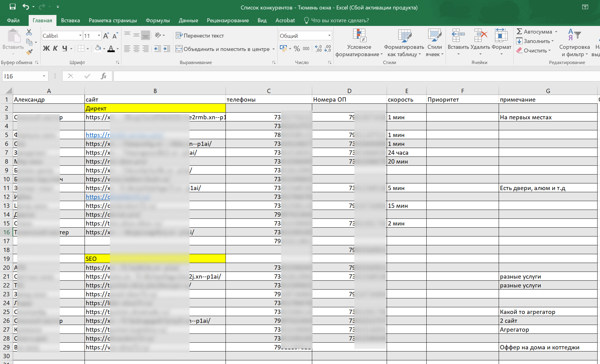Open Форматировать как таблицу gallery
This screenshot has width=600, height=364.
tap(404, 43)
